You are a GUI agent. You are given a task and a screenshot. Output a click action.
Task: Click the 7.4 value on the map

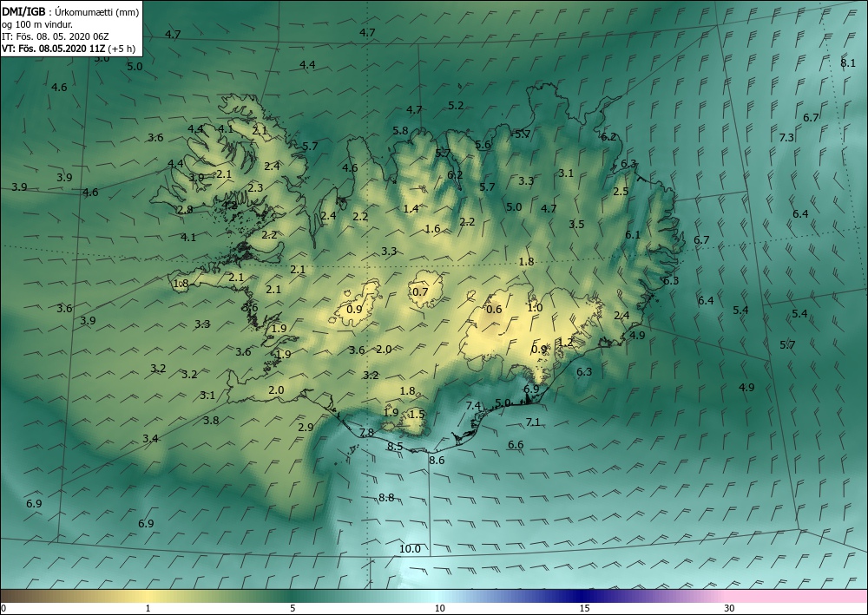click(x=473, y=405)
